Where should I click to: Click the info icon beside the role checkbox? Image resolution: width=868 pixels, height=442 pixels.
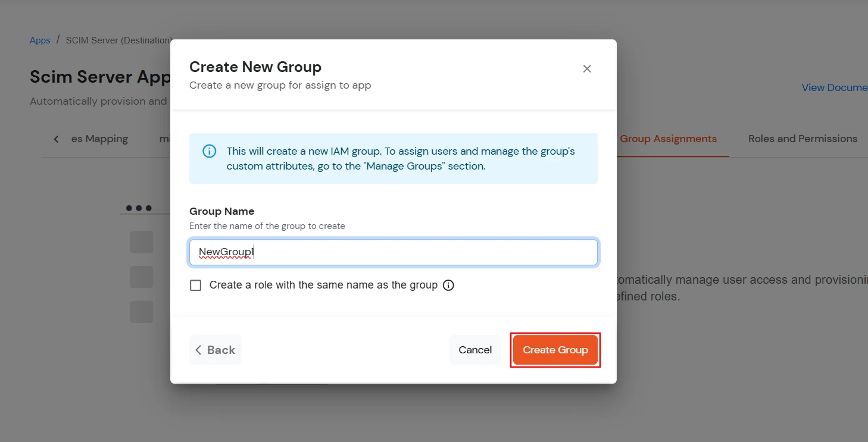point(448,285)
